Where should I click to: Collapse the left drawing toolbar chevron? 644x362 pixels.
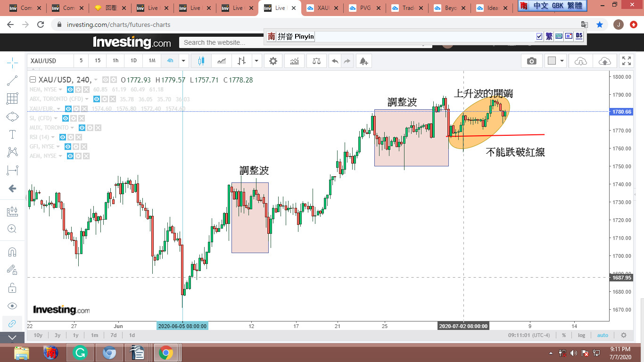12,337
